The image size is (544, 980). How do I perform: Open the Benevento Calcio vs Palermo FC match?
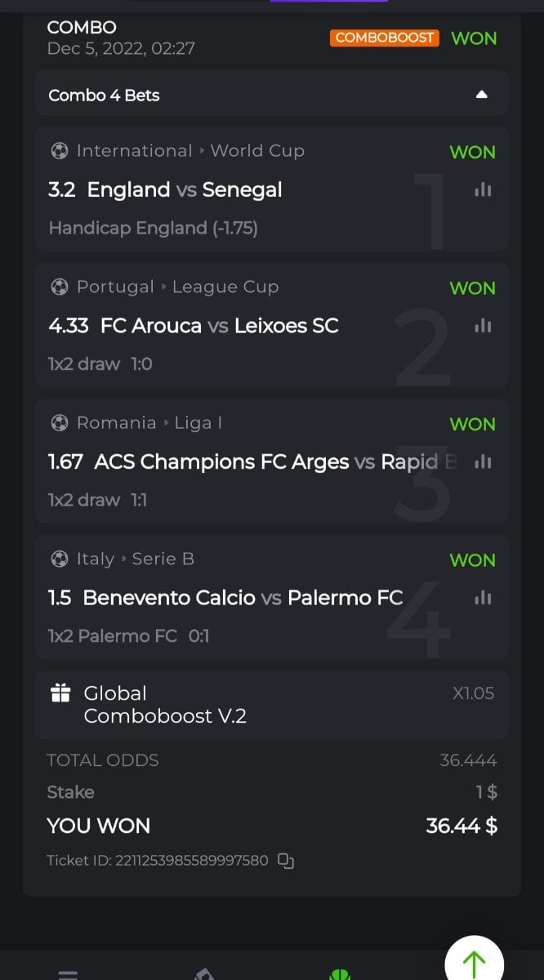point(243,598)
